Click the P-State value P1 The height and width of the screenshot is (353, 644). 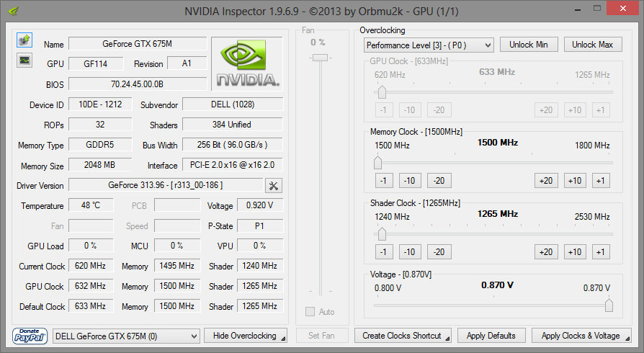pos(260,225)
